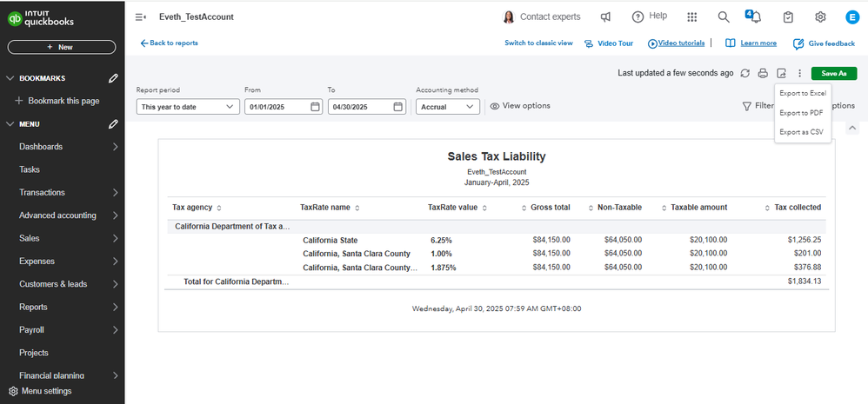Click Bookmark this page
Image resolution: width=868 pixels, height=404 pixels.
coord(57,101)
